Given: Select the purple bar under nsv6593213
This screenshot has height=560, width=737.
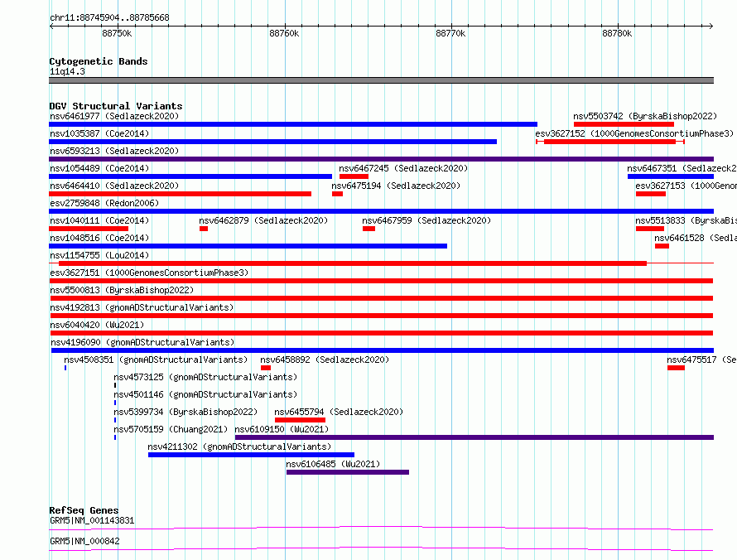Looking at the screenshot, I should [381, 159].
